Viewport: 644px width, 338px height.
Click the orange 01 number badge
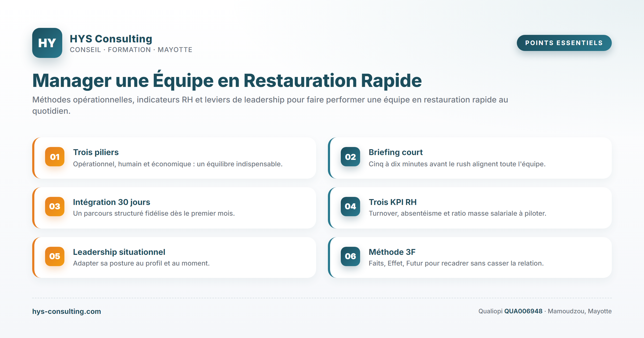[55, 157]
